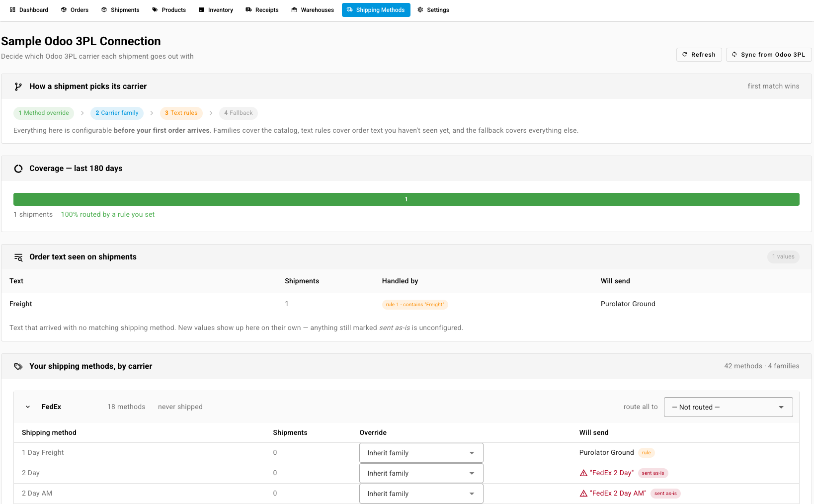Open Override dropdown for 1 Day Freight
The width and height of the screenshot is (814, 504).
click(421, 453)
